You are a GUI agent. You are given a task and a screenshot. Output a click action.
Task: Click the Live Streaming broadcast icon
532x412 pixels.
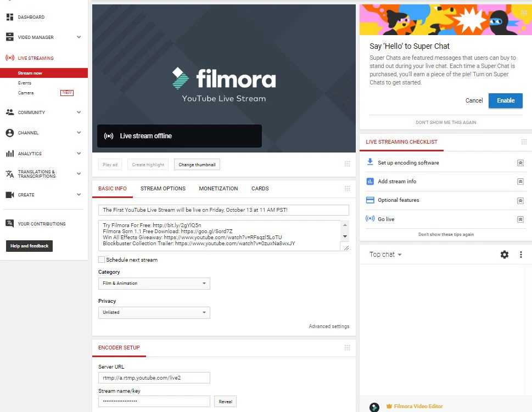(10, 58)
